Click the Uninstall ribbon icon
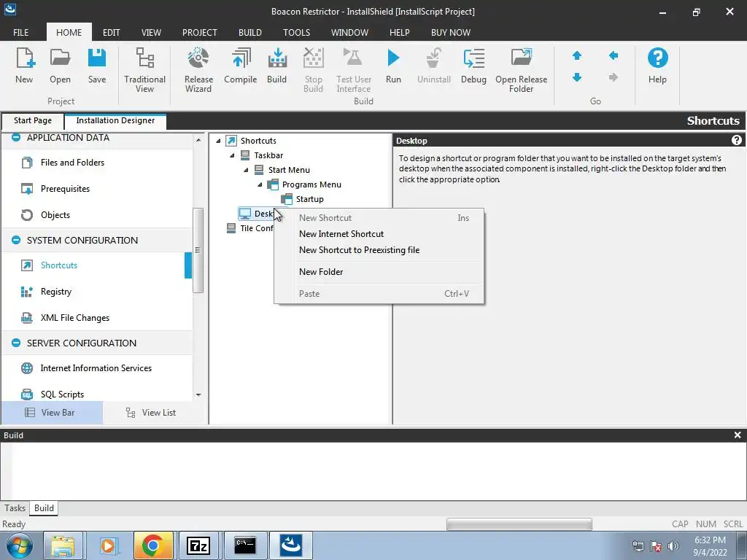Image resolution: width=747 pixels, height=560 pixels. point(433,66)
